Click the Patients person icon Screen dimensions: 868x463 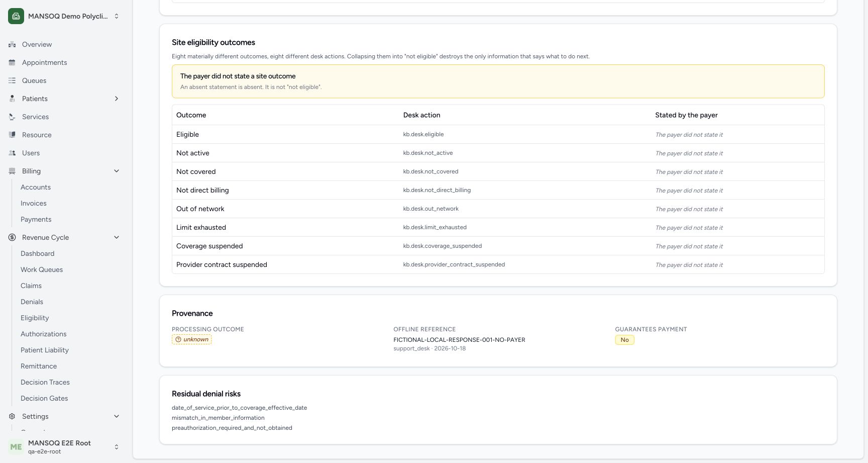point(12,99)
